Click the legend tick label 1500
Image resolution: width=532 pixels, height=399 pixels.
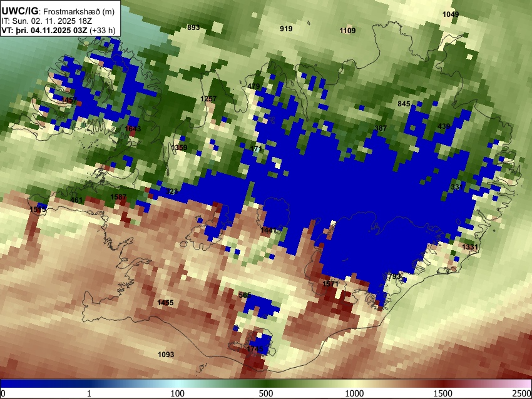pos(443,393)
